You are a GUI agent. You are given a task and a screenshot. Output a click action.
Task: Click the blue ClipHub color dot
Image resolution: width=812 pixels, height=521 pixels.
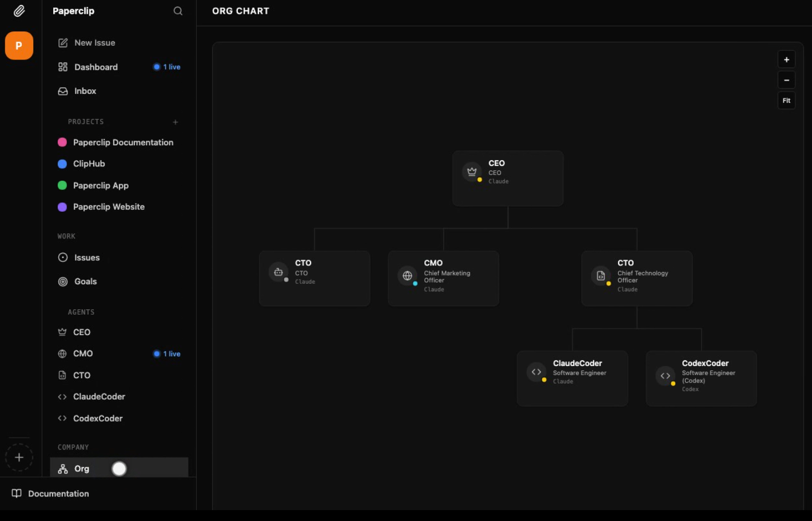coord(62,164)
